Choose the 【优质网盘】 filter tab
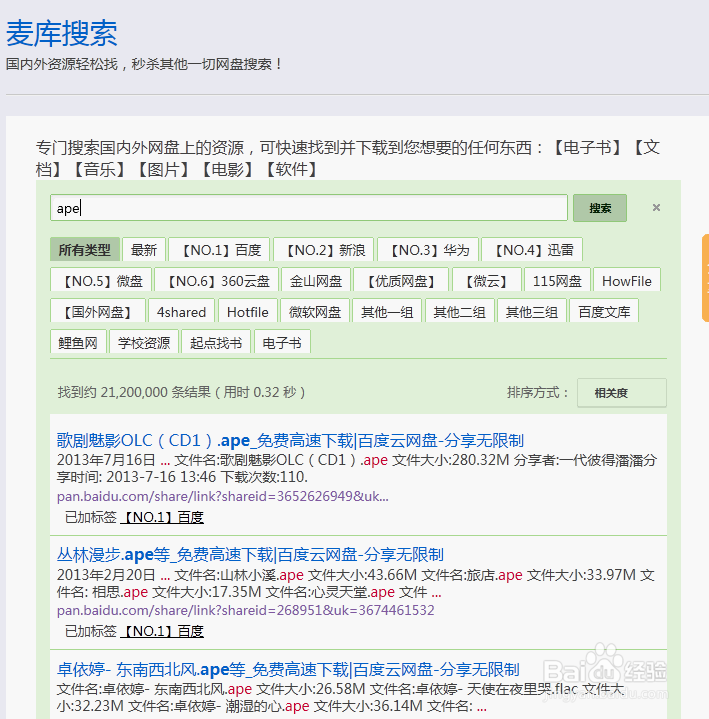The image size is (709, 719). coord(401,280)
